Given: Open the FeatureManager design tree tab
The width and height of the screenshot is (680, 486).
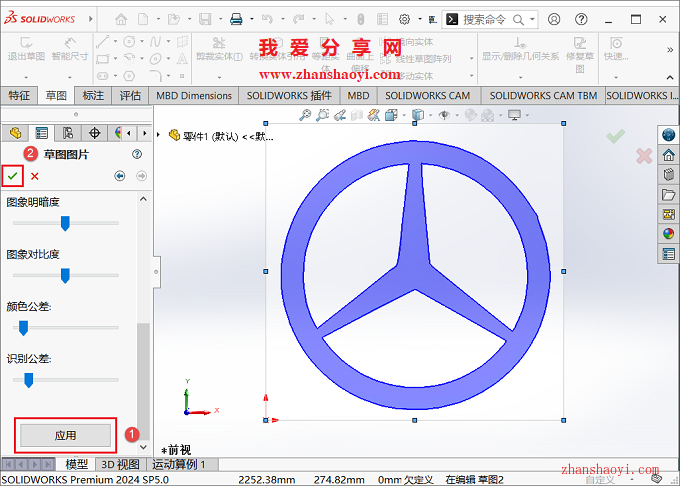Looking at the screenshot, I should coord(15,133).
